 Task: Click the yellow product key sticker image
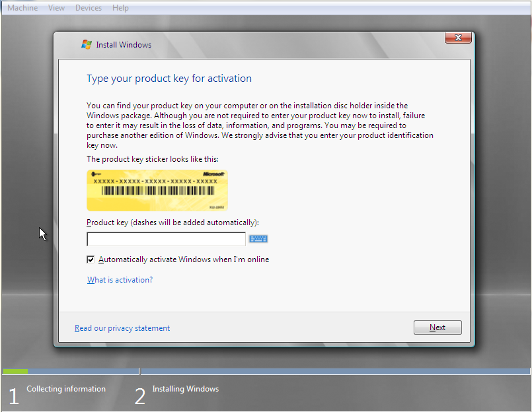[157, 190]
